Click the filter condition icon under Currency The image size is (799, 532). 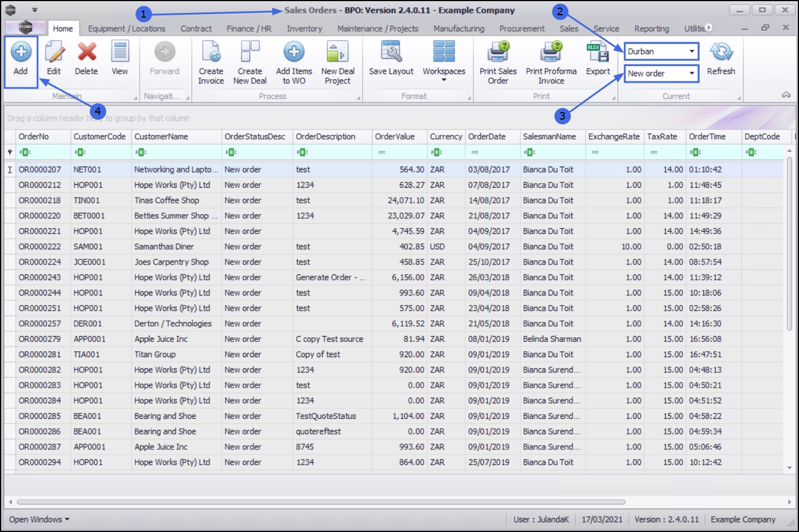[436, 153]
